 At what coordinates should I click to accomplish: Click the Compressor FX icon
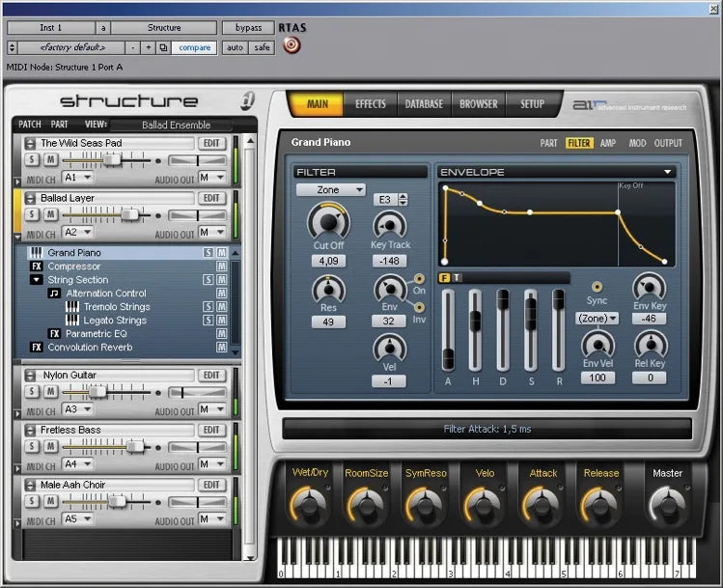pyautogui.click(x=36, y=266)
